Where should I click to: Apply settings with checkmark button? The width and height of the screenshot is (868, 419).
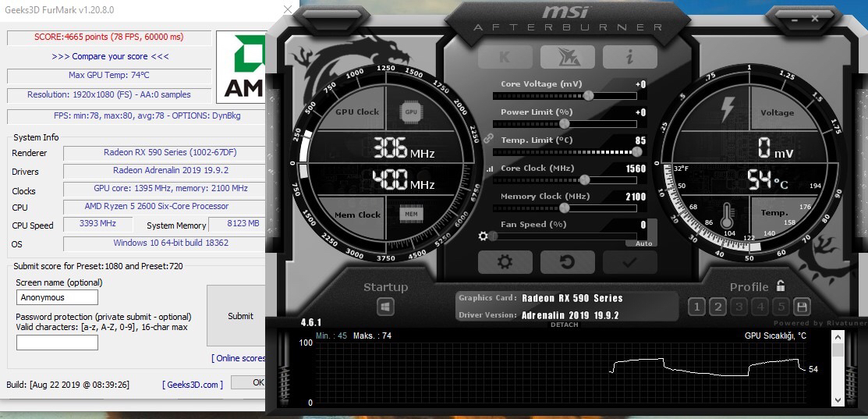(x=630, y=262)
